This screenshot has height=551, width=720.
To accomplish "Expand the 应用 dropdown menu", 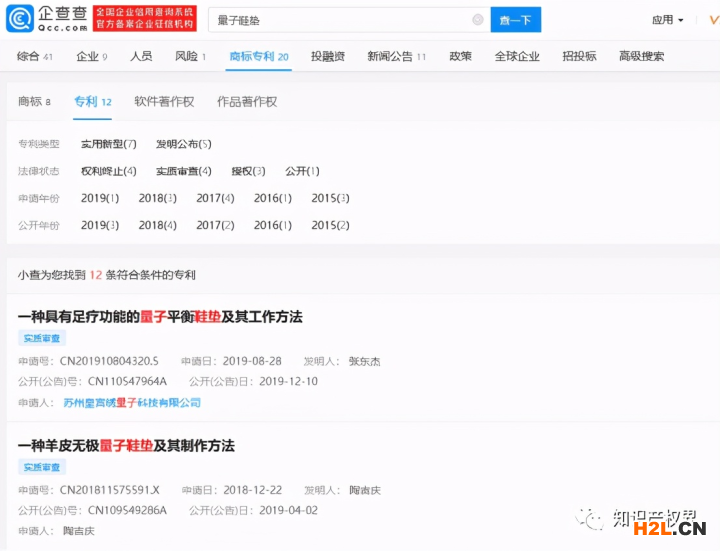I will coord(667,20).
